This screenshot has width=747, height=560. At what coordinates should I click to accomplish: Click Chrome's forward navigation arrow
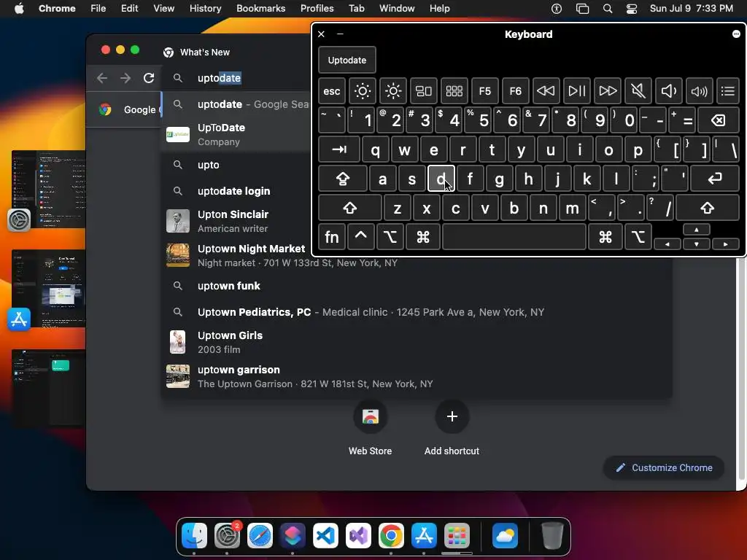[x=125, y=77]
